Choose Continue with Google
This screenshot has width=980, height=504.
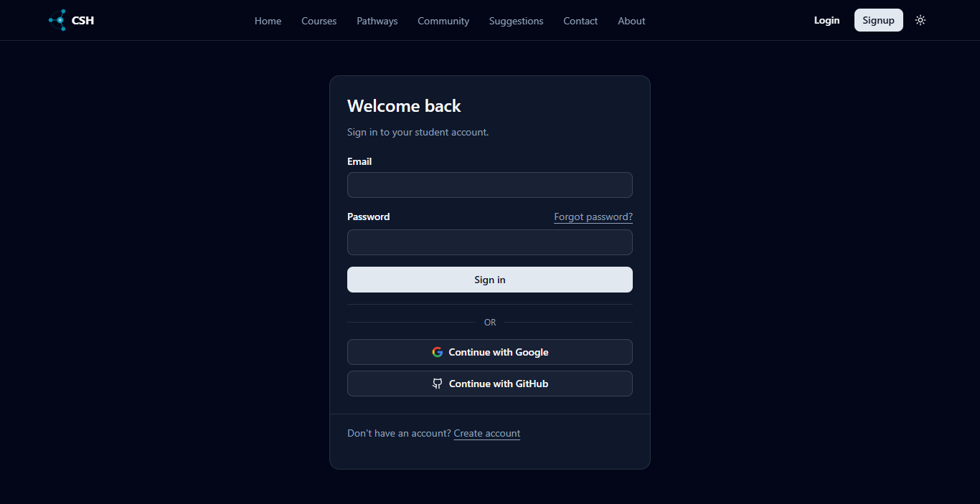click(x=490, y=352)
